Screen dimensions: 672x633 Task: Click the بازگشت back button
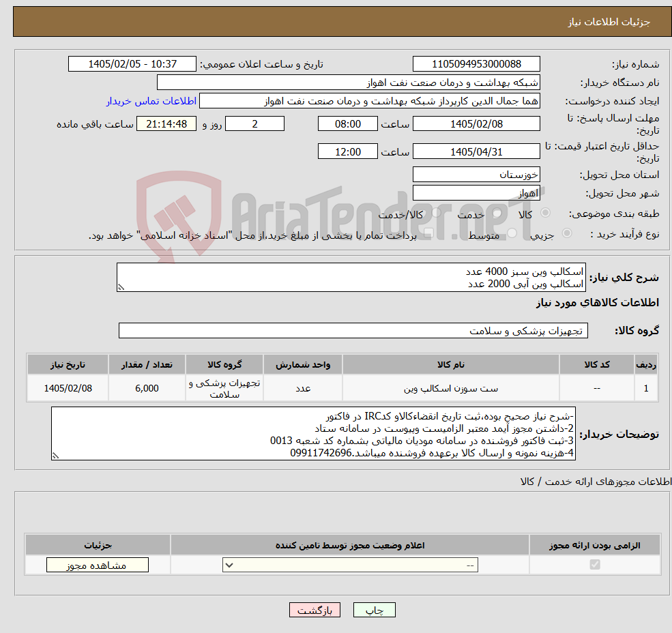315,610
